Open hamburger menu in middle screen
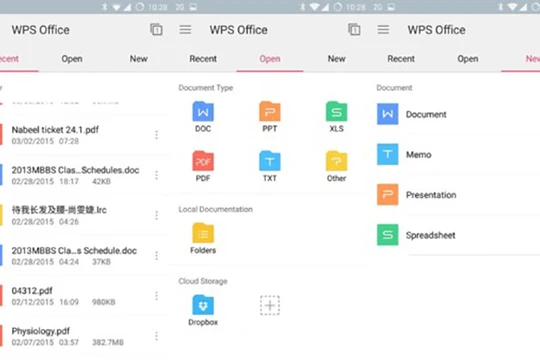The width and height of the screenshot is (540, 360). click(x=185, y=30)
